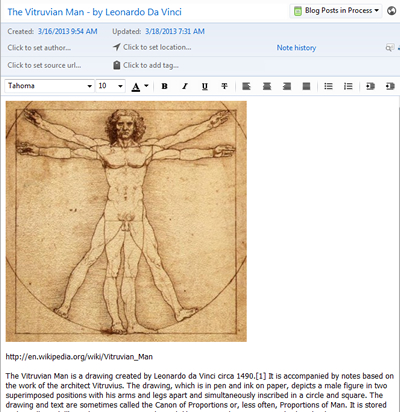
Task: Toggle italic formatting
Action: point(185,86)
